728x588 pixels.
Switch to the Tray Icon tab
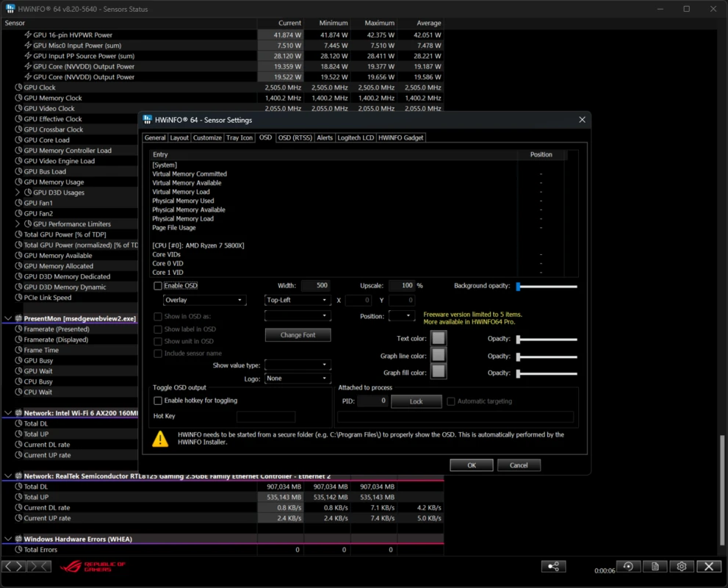(239, 138)
